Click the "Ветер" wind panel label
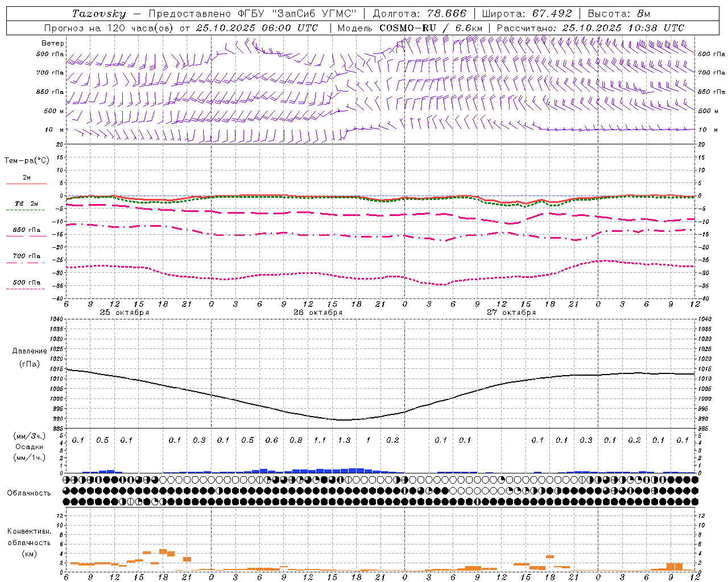Image resolution: width=728 pixels, height=582 pixels. coord(53,43)
